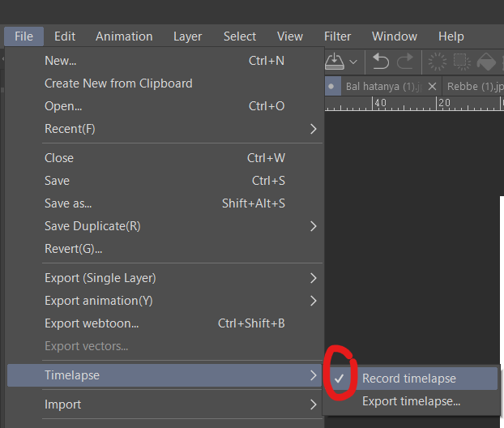Screen dimensions: 504x428
Task: Click Clear Outside Selection toolbar icon
Action: click(x=462, y=61)
